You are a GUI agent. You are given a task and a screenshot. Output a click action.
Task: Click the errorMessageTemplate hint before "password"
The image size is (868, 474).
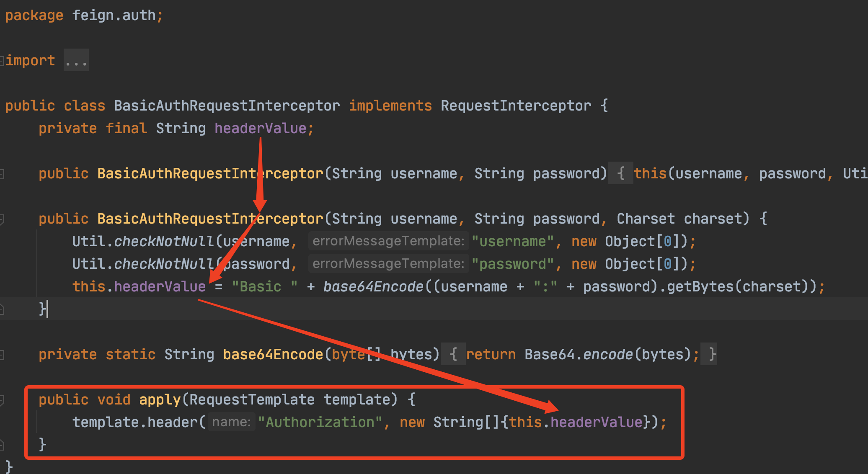point(388,264)
